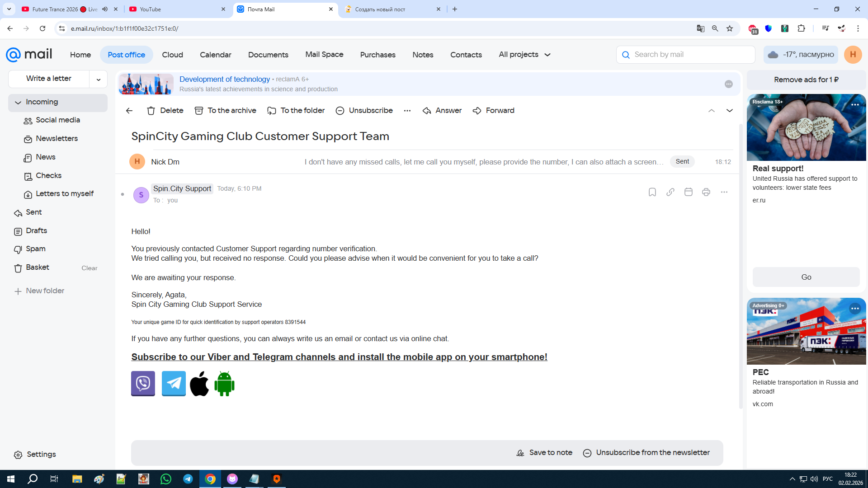Click the Delete trash icon in the toolbar

point(151,111)
